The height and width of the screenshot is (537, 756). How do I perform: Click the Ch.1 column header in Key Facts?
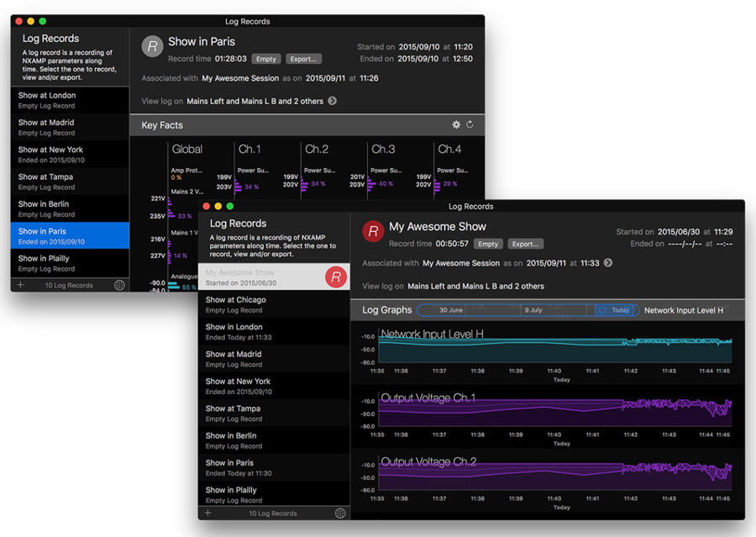coord(249,149)
